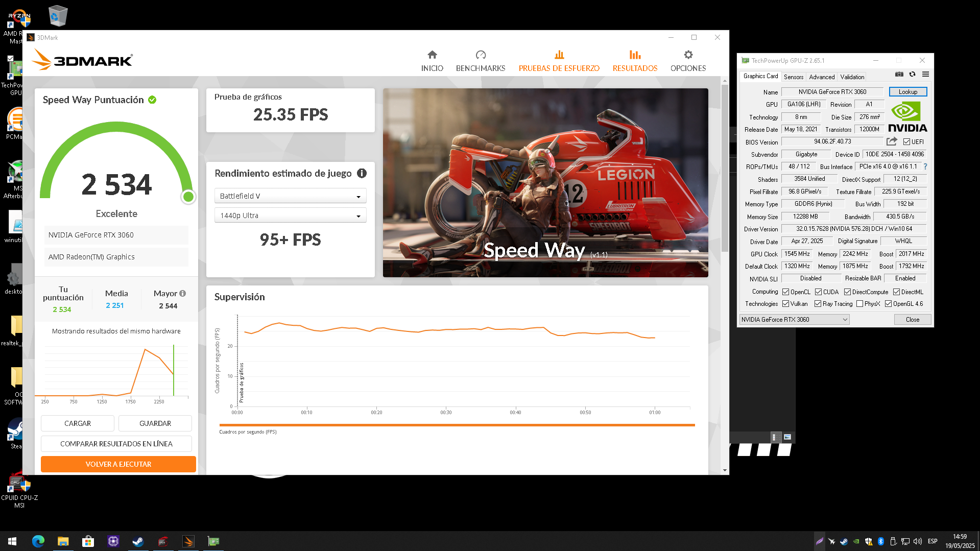This screenshot has height=551, width=980.
Task: Open Advanced tab in GPU-Z
Action: point(822,77)
